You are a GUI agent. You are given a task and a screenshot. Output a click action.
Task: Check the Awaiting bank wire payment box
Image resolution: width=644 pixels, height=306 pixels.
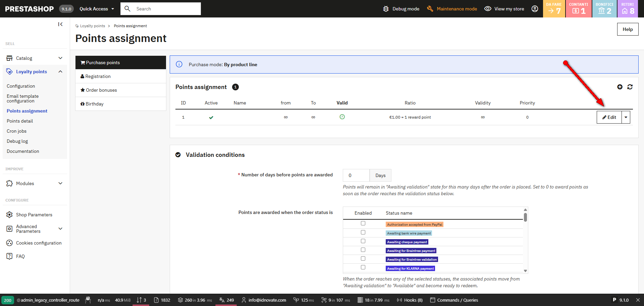pos(363,232)
